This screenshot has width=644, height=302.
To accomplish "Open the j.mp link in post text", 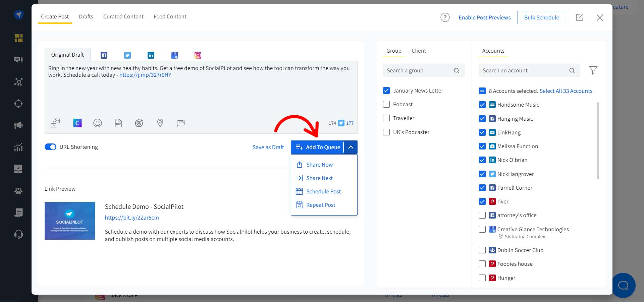I will (145, 75).
